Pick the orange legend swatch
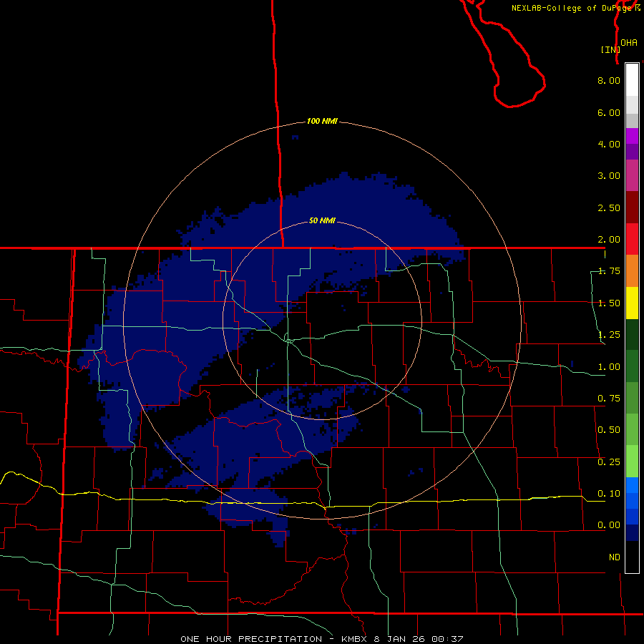 (632, 270)
